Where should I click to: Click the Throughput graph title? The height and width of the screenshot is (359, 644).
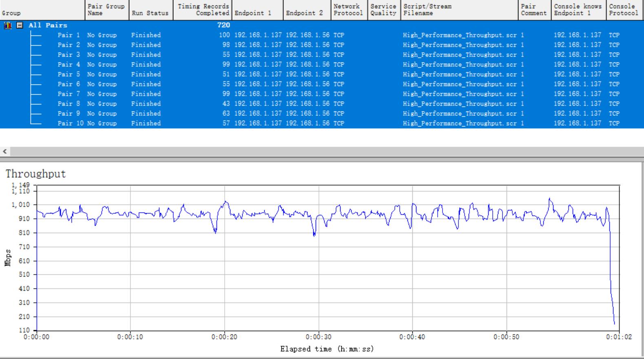tap(35, 174)
